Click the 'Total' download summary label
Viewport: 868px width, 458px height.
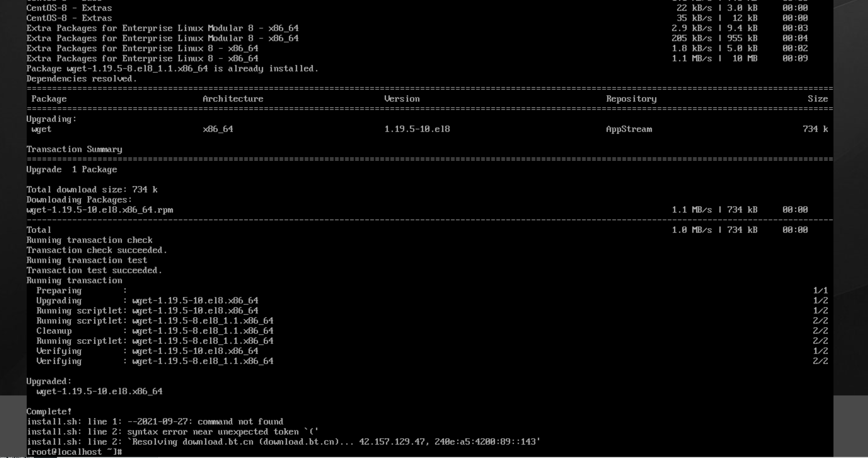coord(39,230)
